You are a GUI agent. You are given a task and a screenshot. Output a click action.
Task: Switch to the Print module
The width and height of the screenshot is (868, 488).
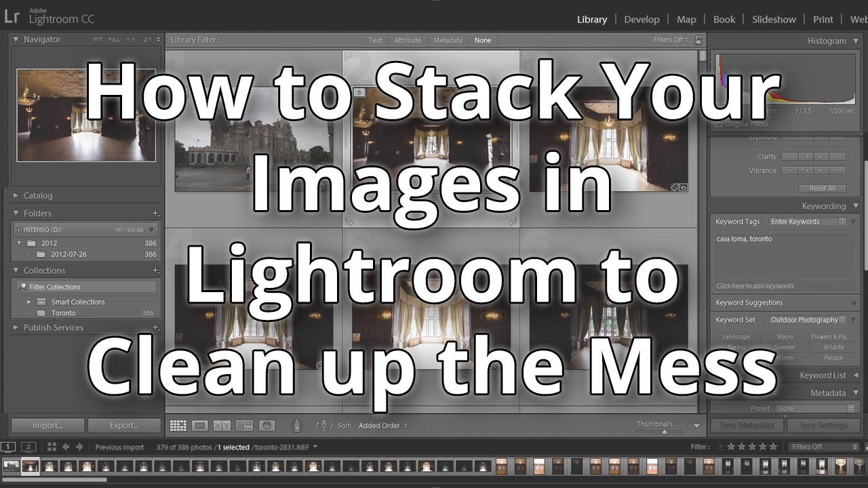click(823, 19)
